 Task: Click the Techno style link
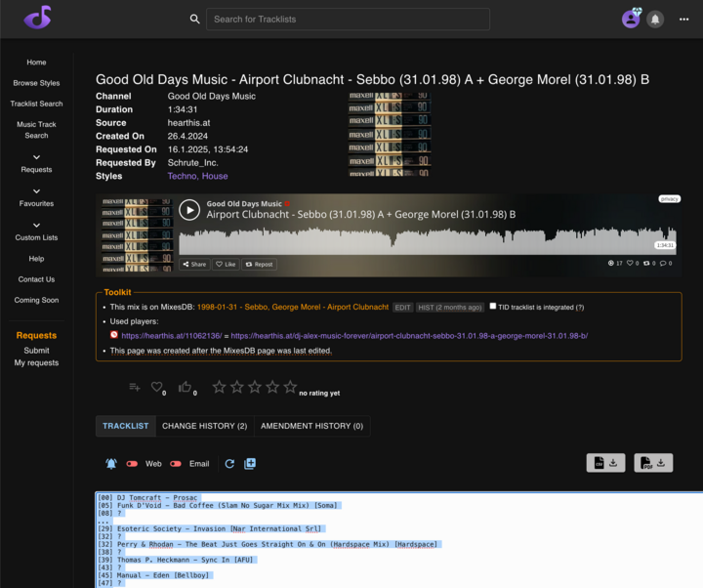pos(182,176)
